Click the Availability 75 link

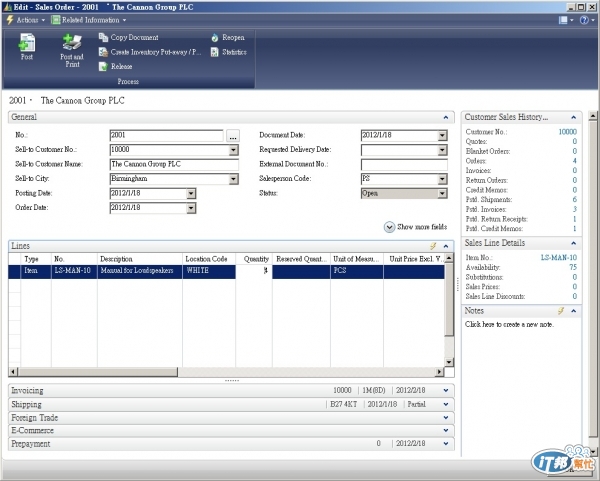573,267
